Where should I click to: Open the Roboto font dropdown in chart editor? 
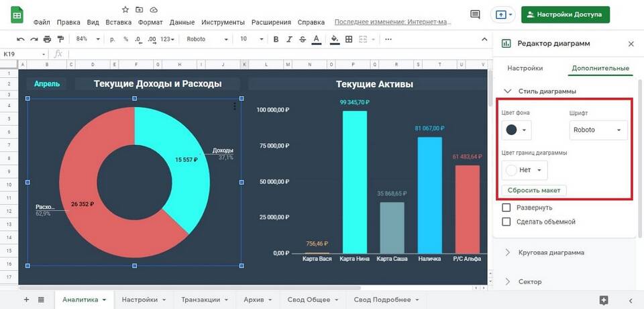pos(598,130)
